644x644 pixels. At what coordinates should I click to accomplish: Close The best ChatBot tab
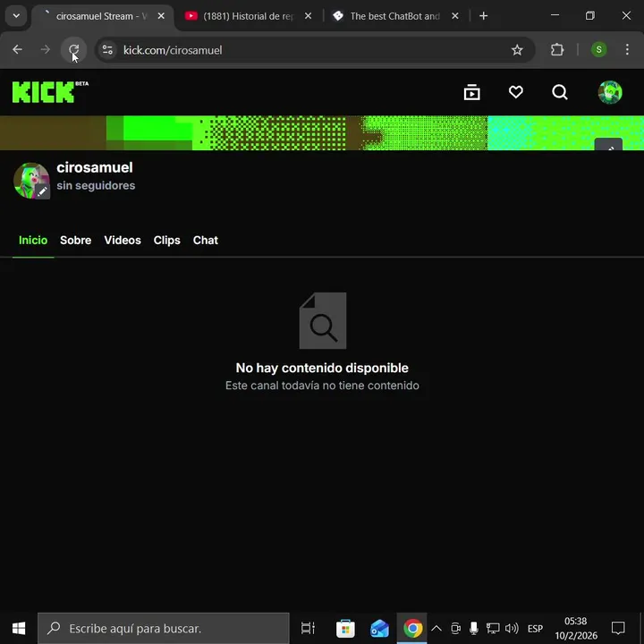tap(455, 16)
